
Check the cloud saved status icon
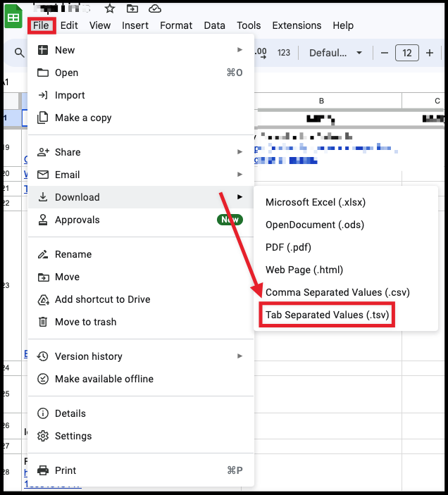(x=155, y=8)
